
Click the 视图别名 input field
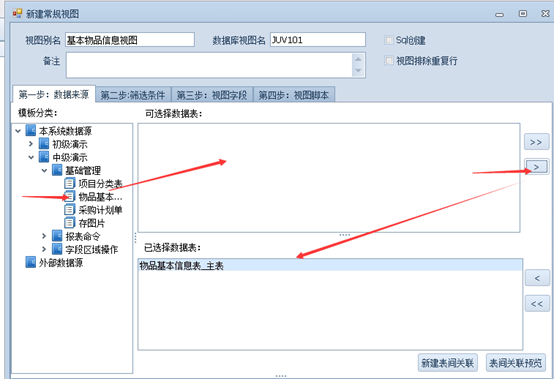[130, 40]
